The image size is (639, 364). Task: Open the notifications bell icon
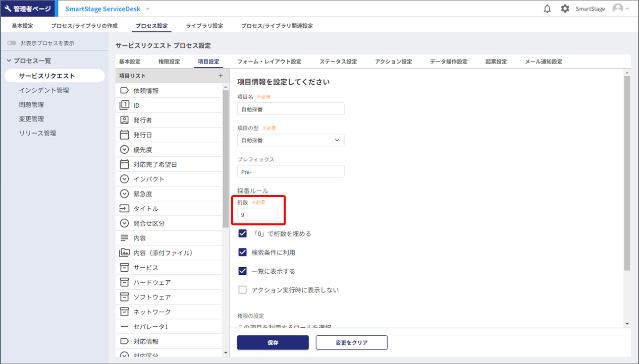[x=547, y=9]
